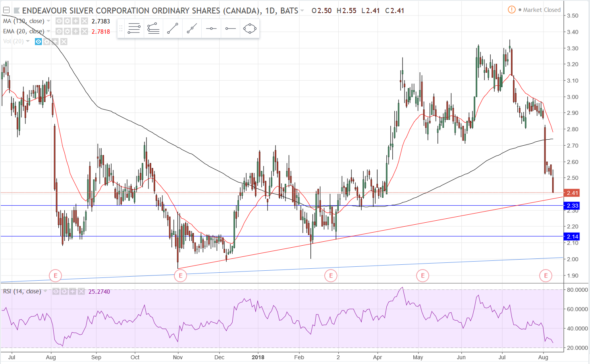Viewport: 590px width, 364px height.
Task: Select the ellipse drawing tool
Action: point(250,29)
